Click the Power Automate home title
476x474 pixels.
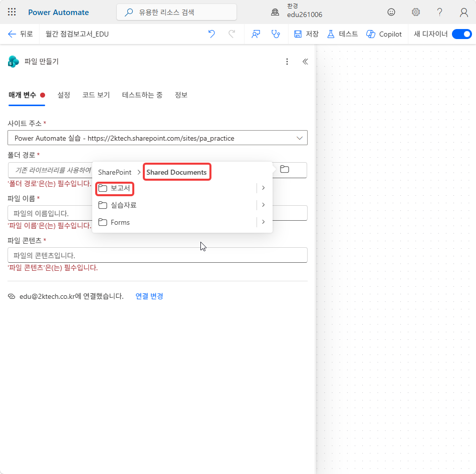[58, 13]
